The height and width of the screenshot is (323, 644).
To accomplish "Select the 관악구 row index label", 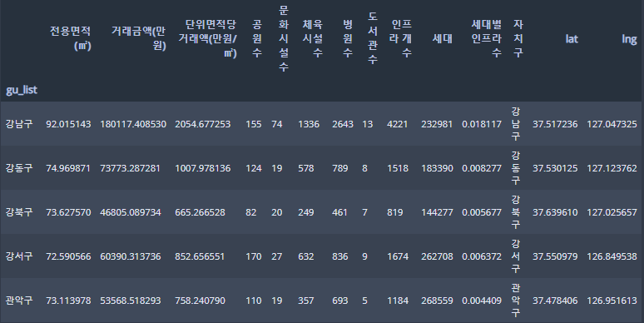I will coord(19,301).
